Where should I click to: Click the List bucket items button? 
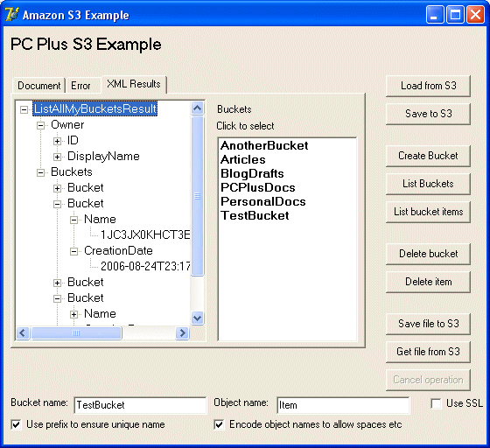428,212
